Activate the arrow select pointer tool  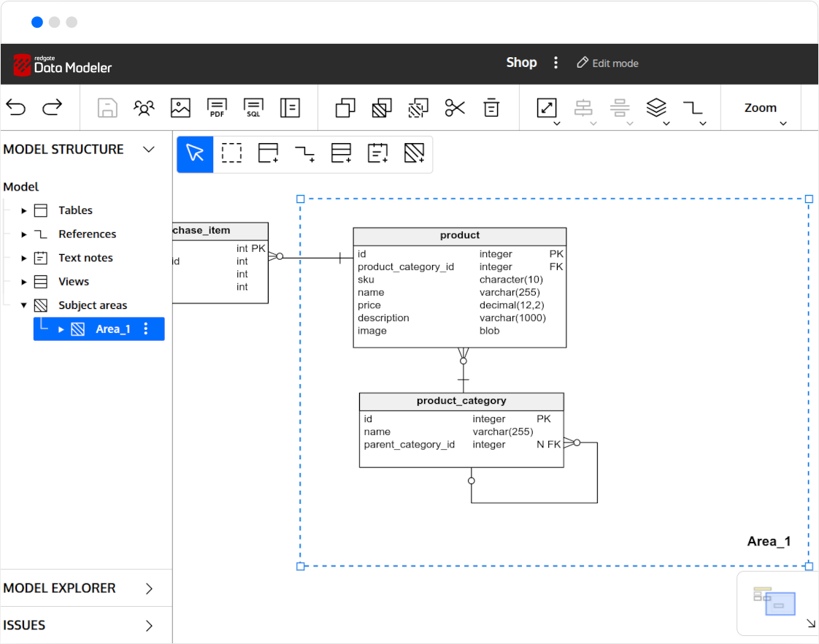[x=195, y=153]
